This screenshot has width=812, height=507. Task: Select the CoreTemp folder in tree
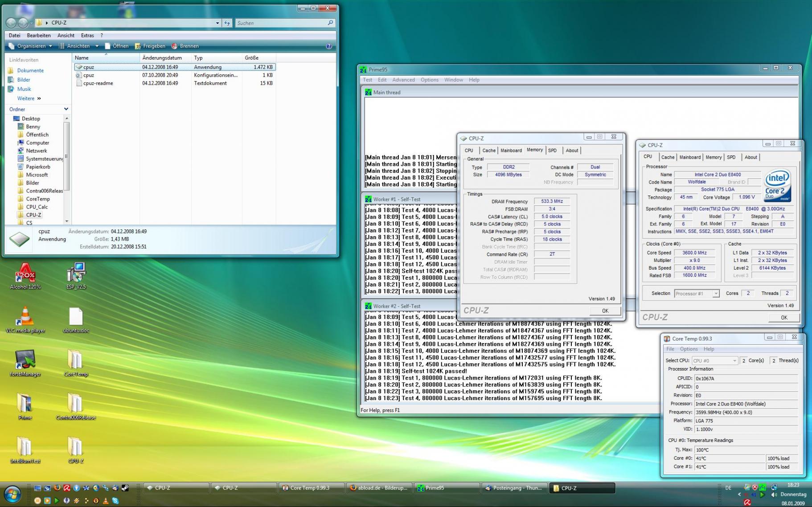click(38, 199)
